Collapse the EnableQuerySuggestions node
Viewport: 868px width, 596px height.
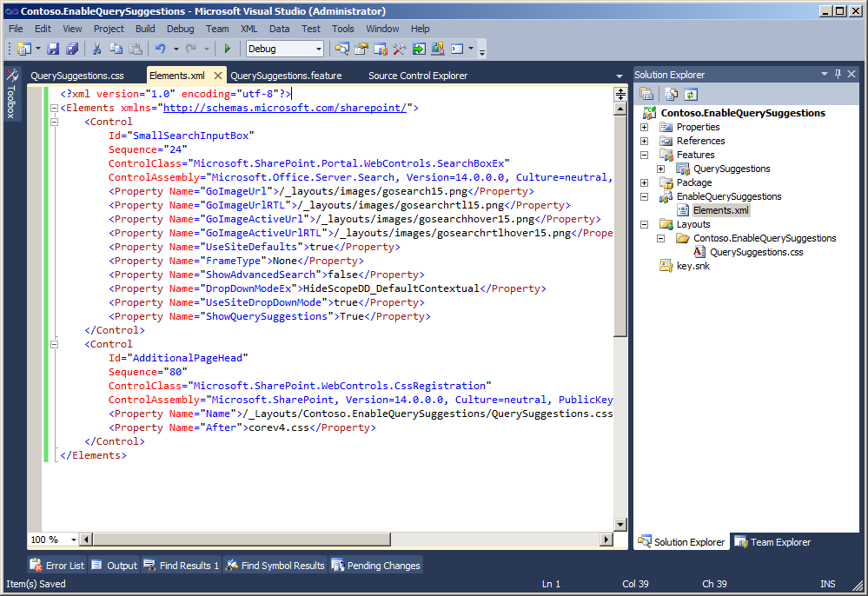[645, 196]
